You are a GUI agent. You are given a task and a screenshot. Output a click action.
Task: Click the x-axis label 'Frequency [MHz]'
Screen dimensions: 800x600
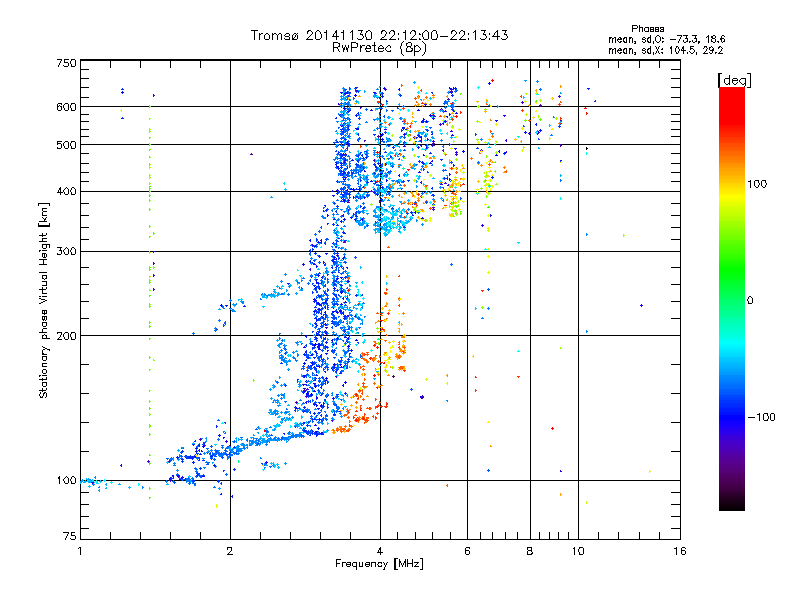(379, 564)
